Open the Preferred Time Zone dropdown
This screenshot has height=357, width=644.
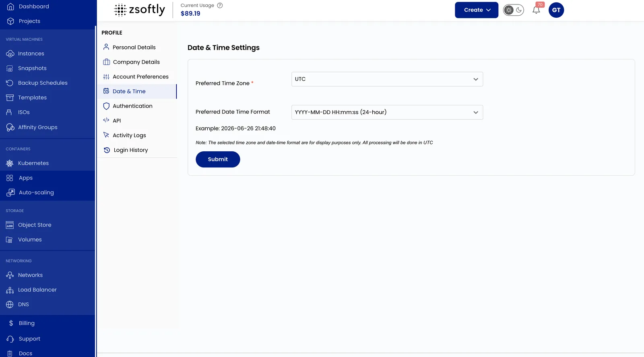387,79
